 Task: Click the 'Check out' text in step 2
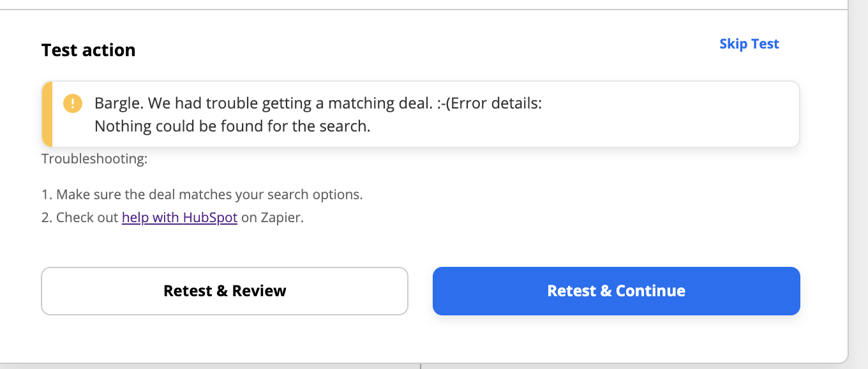coord(87,217)
